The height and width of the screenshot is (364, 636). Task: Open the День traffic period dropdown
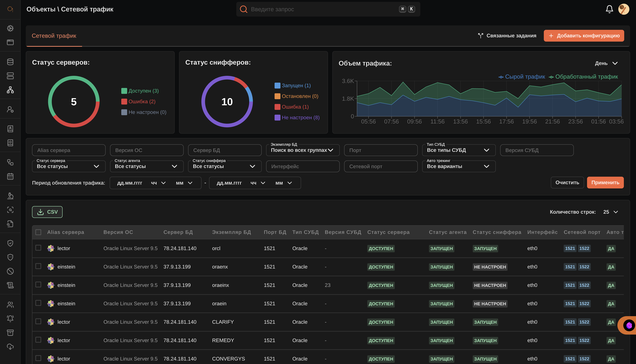click(606, 63)
